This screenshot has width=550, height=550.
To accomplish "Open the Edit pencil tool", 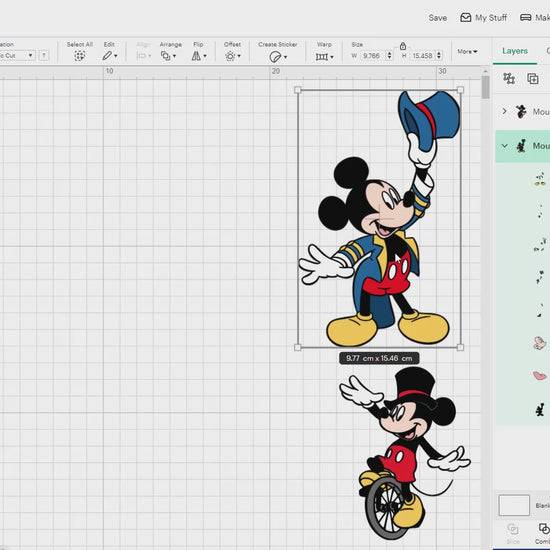I will coord(107,56).
